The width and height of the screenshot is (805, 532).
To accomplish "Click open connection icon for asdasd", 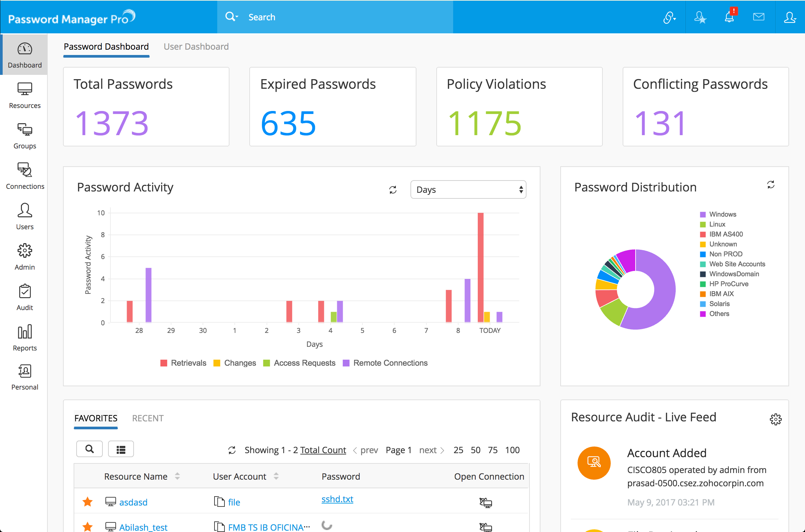I will click(x=485, y=502).
